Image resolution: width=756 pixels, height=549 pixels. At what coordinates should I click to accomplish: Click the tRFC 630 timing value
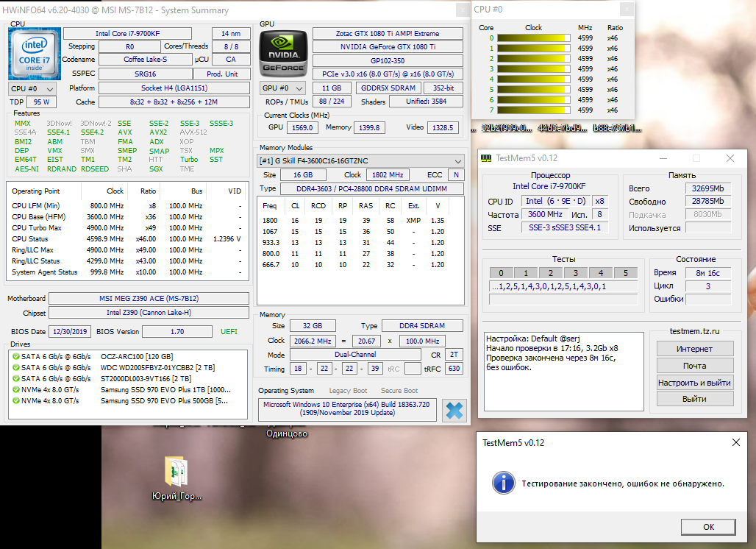point(454,369)
